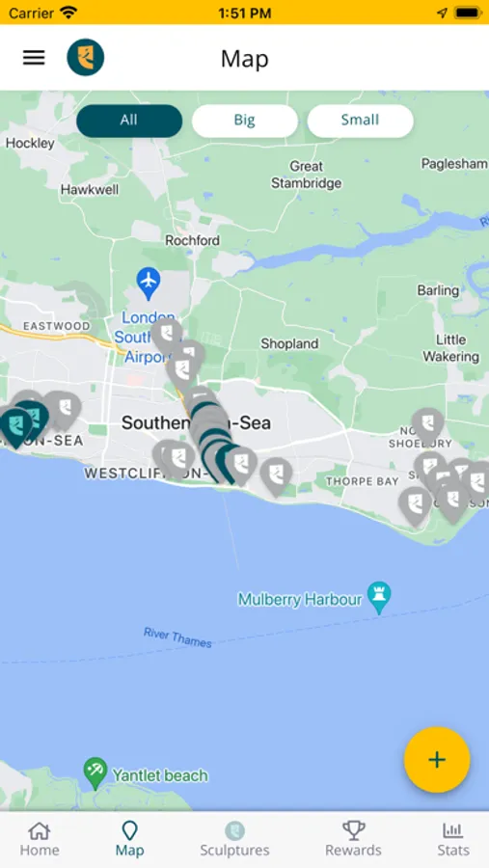This screenshot has height=868, width=489.
Task: Tap the location arrow in status bar
Action: 442,13
